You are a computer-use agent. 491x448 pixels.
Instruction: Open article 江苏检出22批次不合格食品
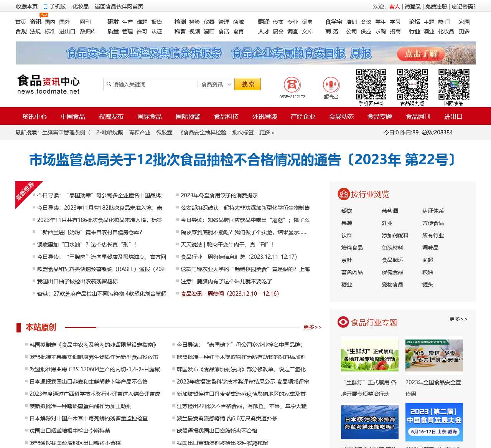point(242,406)
